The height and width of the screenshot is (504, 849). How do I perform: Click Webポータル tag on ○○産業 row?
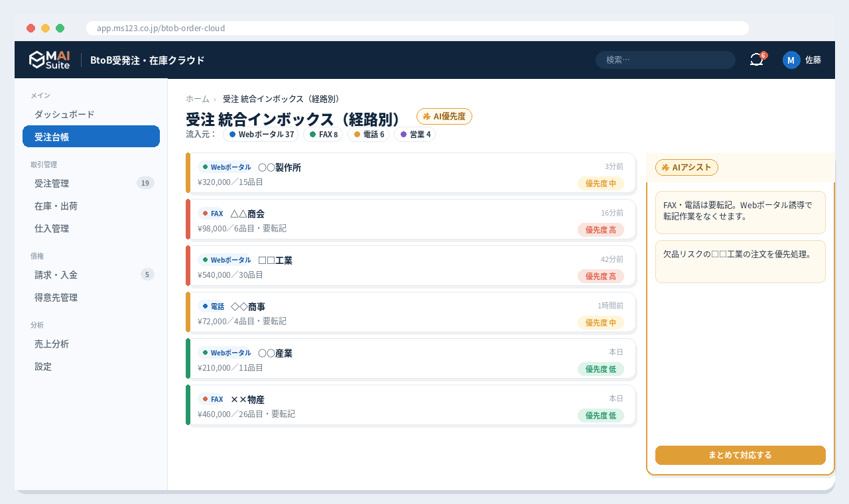226,353
